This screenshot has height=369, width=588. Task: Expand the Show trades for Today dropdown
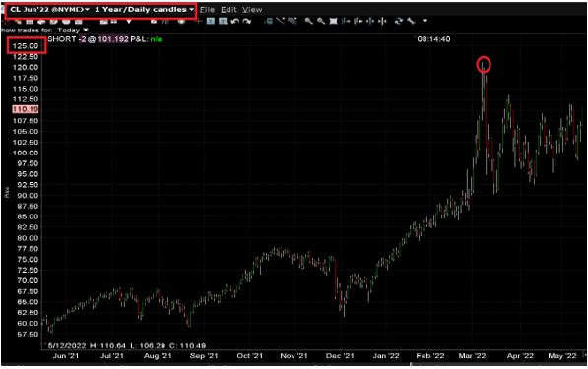72,30
